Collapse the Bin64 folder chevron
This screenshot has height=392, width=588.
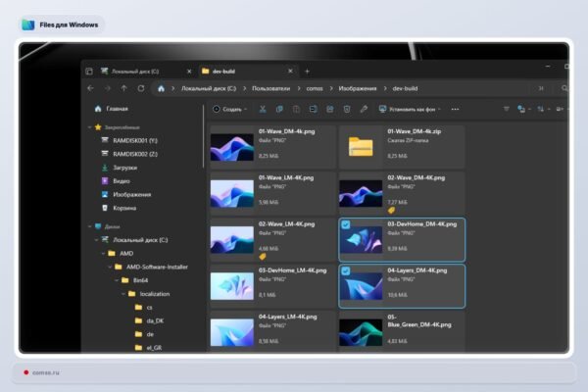tap(117, 280)
